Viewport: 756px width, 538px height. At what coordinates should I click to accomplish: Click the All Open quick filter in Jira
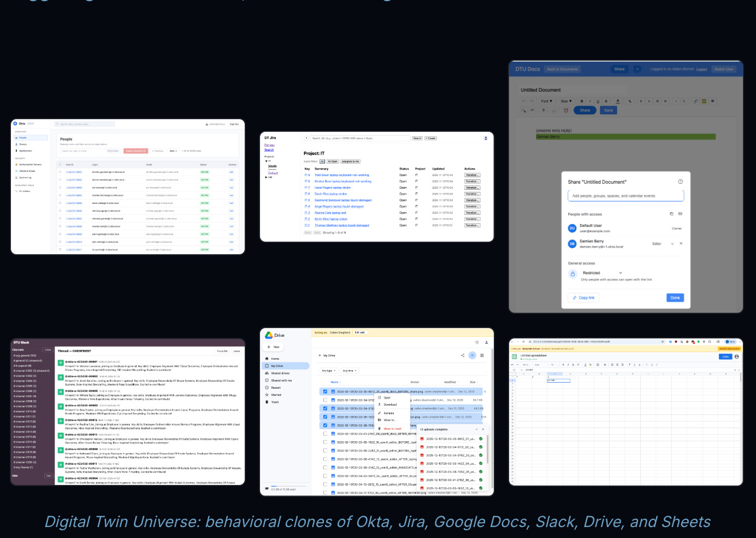pos(332,161)
